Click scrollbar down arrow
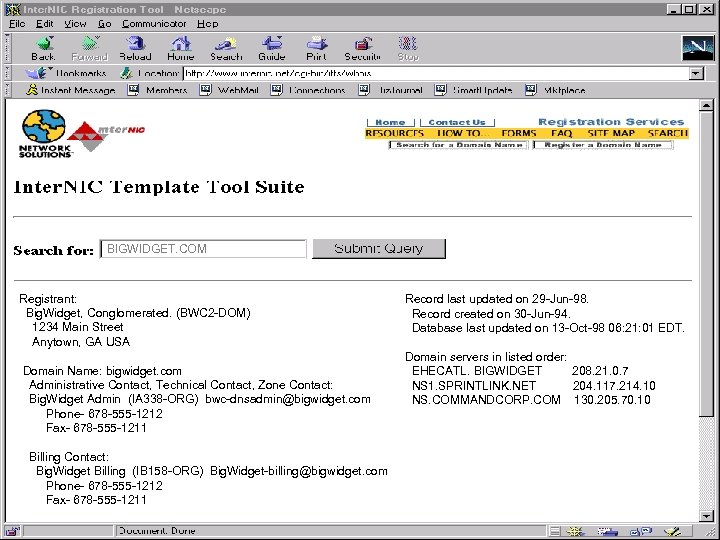Image resolution: width=720 pixels, height=540 pixels. click(x=706, y=516)
